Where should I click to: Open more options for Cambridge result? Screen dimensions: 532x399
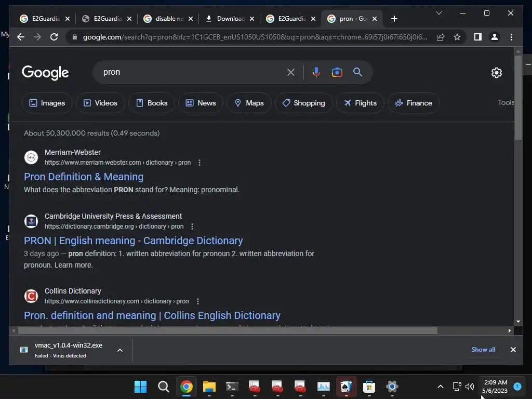click(x=192, y=227)
